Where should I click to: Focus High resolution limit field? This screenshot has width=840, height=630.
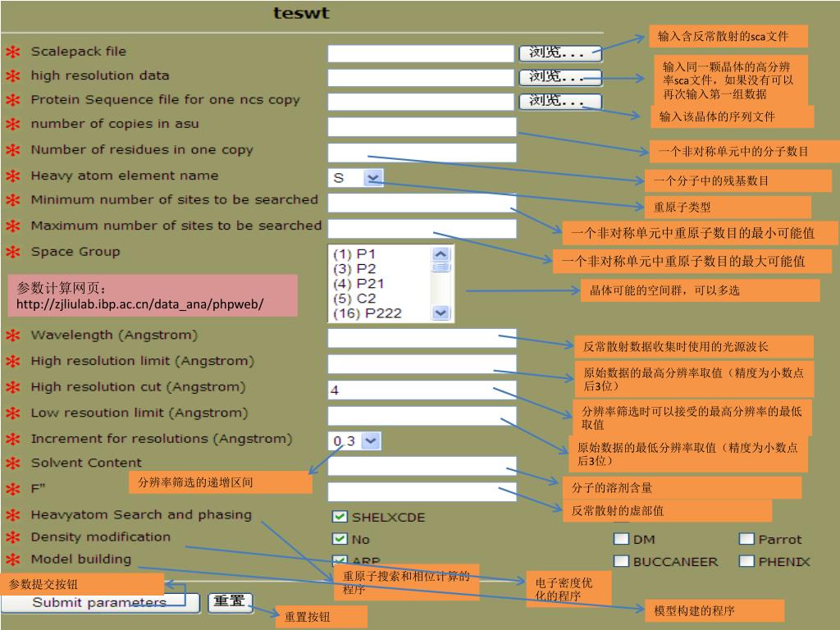(x=422, y=363)
